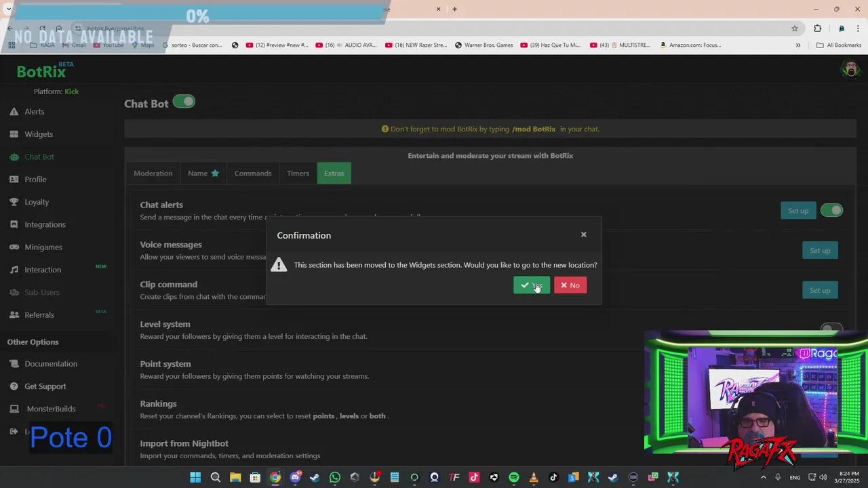This screenshot has height=488, width=868.
Task: Open the MonsterBuilds laptop icon
Action: click(14, 409)
